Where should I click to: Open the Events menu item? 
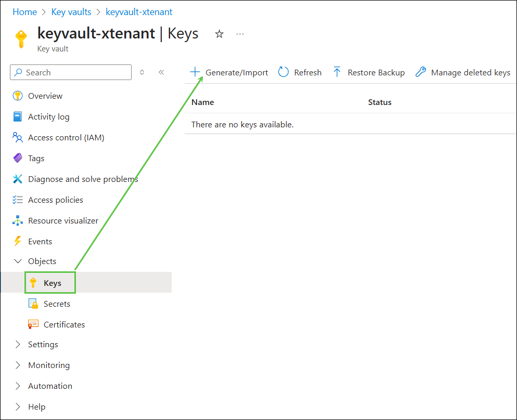[40, 242]
